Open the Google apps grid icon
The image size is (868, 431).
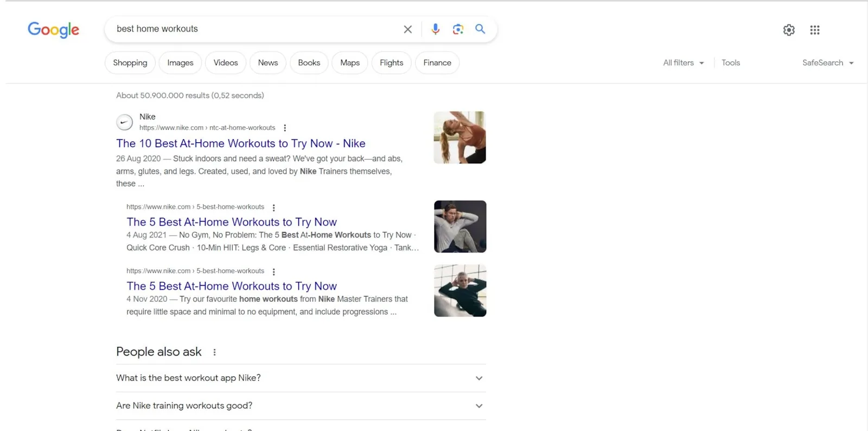point(814,30)
